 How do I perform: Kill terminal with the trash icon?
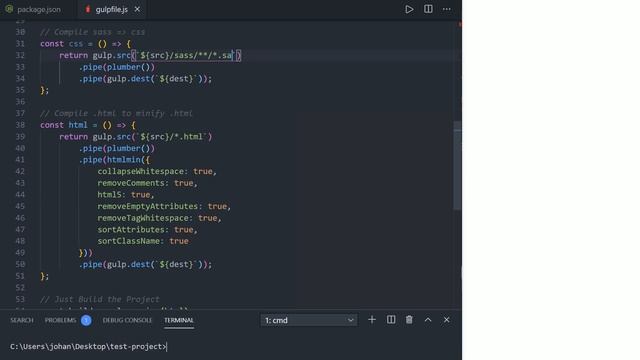tap(409, 320)
